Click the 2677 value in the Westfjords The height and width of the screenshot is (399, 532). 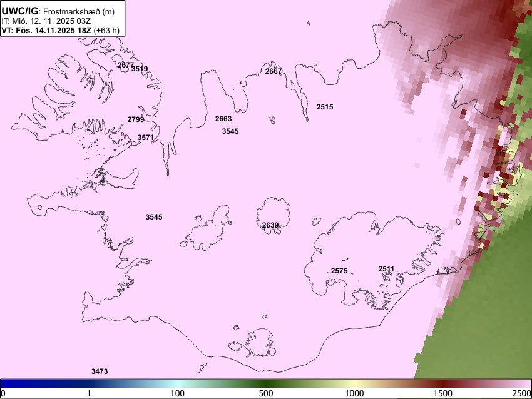125,65
